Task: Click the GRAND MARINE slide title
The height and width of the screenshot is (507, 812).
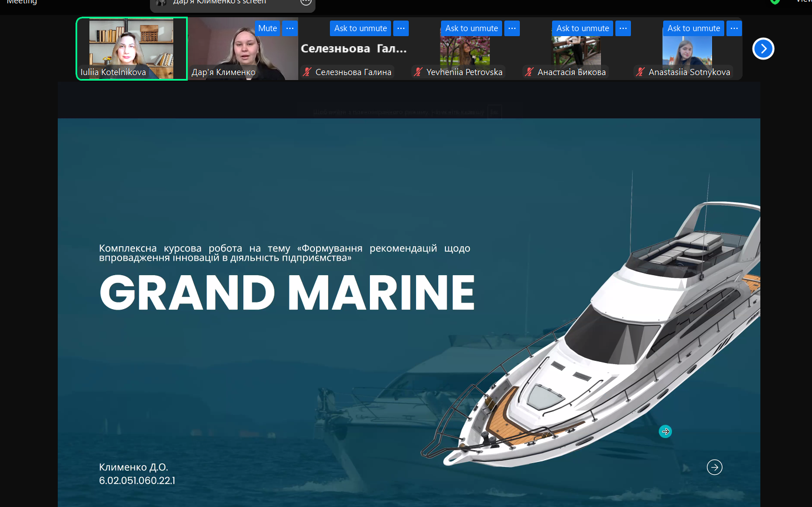Action: (287, 292)
